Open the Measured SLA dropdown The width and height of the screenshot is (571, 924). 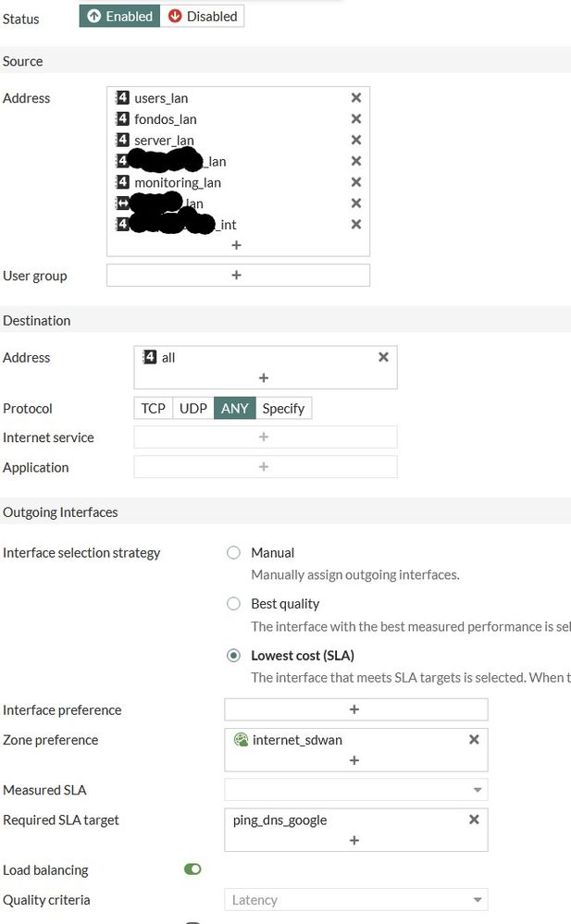[355, 791]
